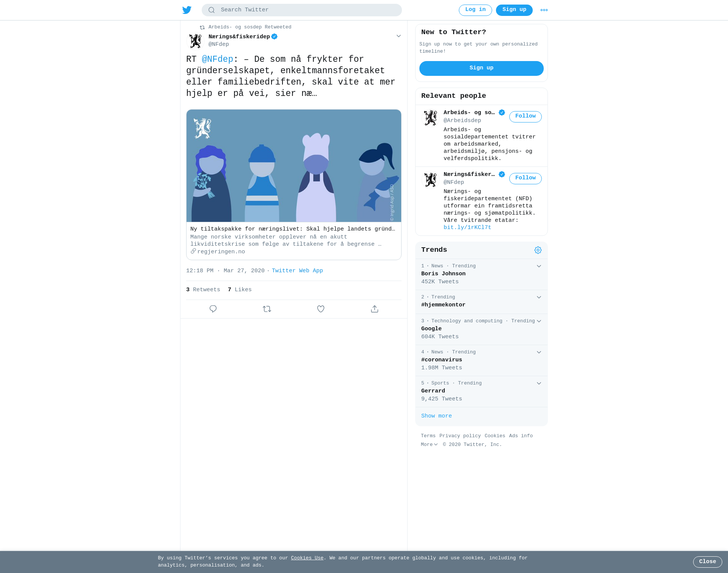The image size is (728, 573).
Task: Click into the Search Twitter field
Action: [x=302, y=10]
